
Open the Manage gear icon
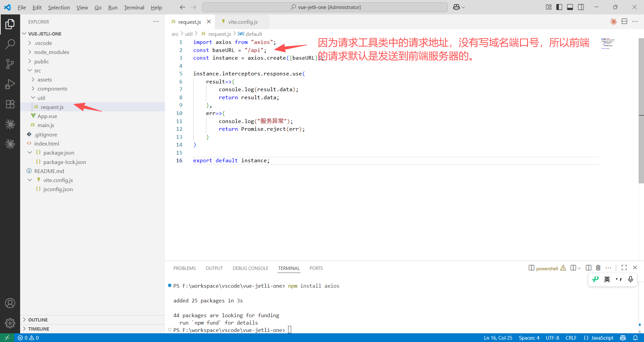(x=10, y=323)
